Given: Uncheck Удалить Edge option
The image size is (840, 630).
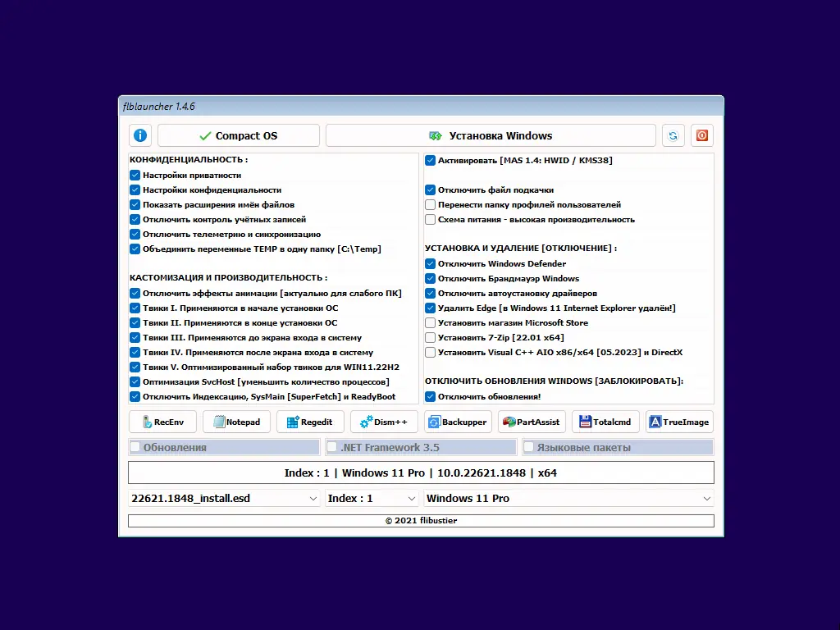Looking at the screenshot, I should [x=430, y=308].
